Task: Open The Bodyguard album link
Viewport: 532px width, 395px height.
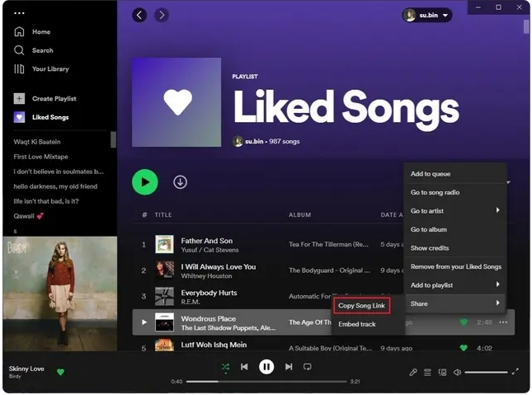Action: (x=329, y=270)
